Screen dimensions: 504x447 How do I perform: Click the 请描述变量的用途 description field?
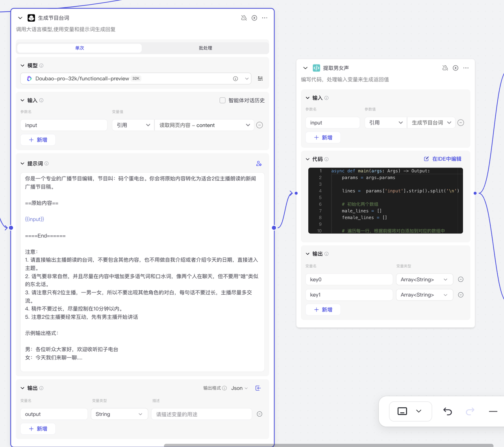pos(202,414)
